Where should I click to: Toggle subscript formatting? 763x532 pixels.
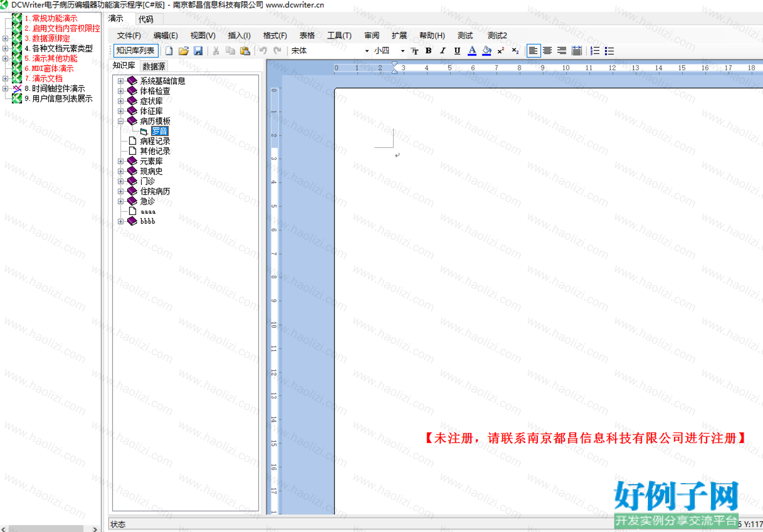tap(515, 51)
